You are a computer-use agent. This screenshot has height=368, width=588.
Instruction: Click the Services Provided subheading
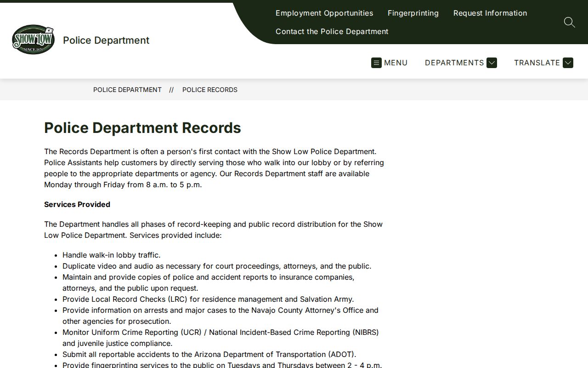pos(77,204)
